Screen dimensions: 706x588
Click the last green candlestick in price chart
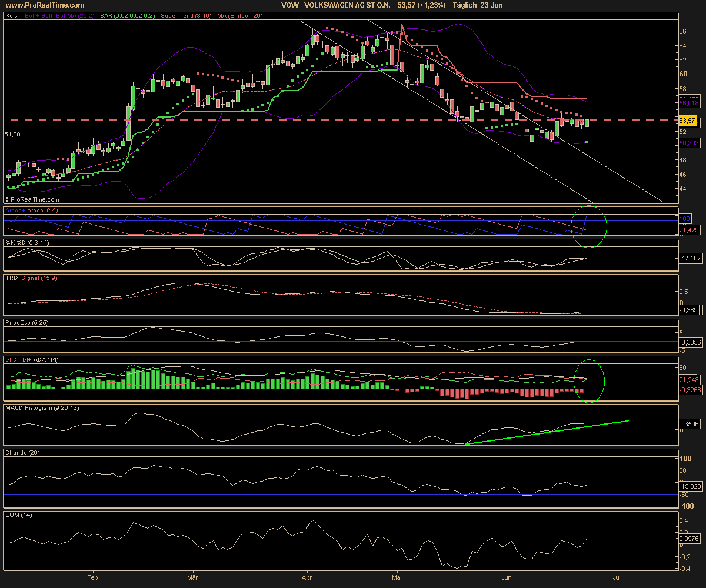(x=587, y=122)
